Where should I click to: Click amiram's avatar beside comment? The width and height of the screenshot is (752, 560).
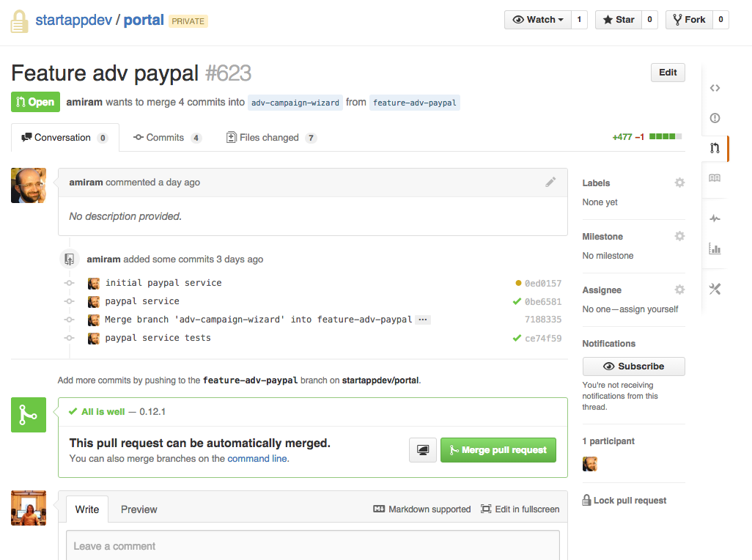pyautogui.click(x=29, y=185)
